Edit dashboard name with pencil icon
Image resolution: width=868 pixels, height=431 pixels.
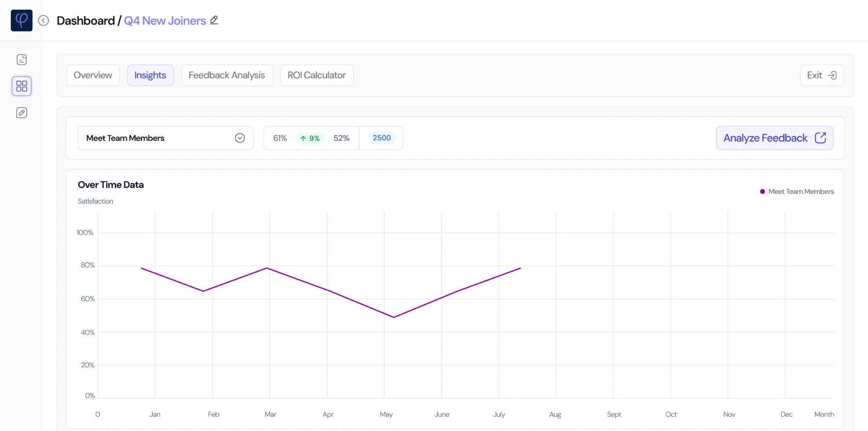[x=214, y=20]
